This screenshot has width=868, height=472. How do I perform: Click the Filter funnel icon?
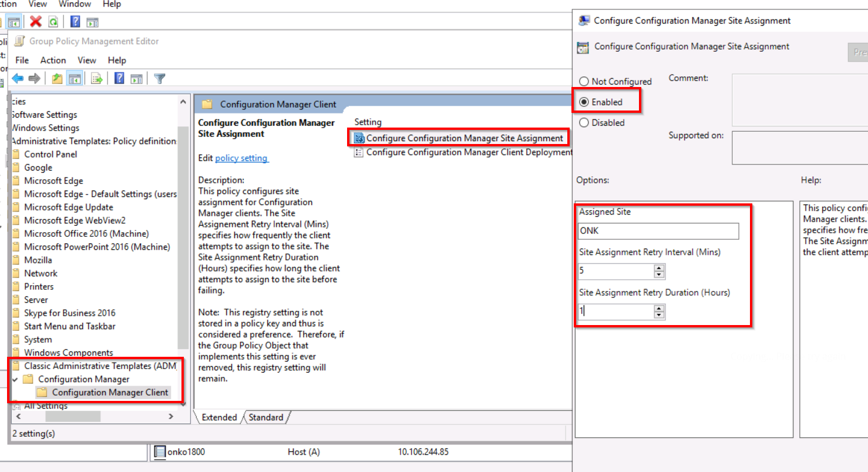pos(159,78)
